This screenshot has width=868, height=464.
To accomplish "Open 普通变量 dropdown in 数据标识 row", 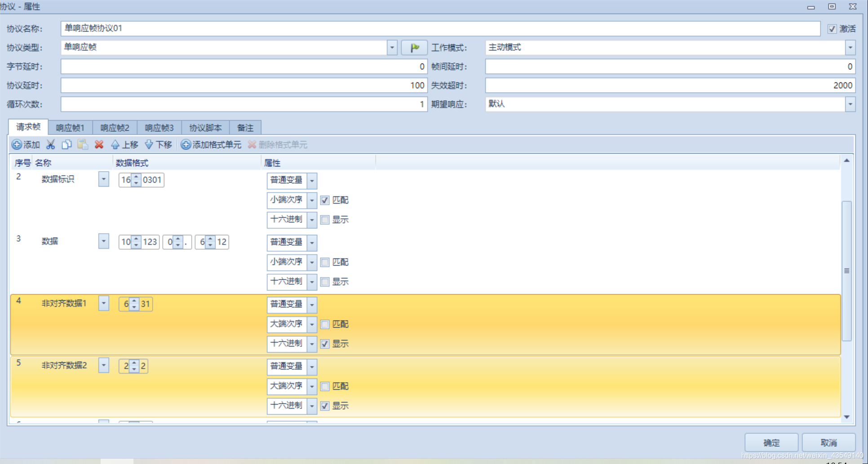I will point(312,181).
